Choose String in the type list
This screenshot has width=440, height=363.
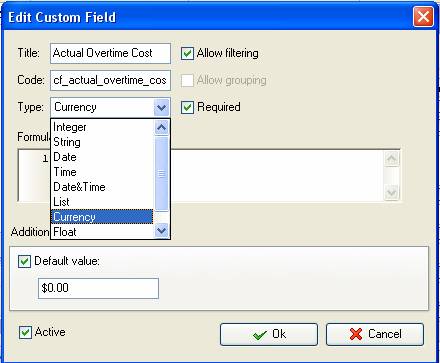click(x=102, y=142)
